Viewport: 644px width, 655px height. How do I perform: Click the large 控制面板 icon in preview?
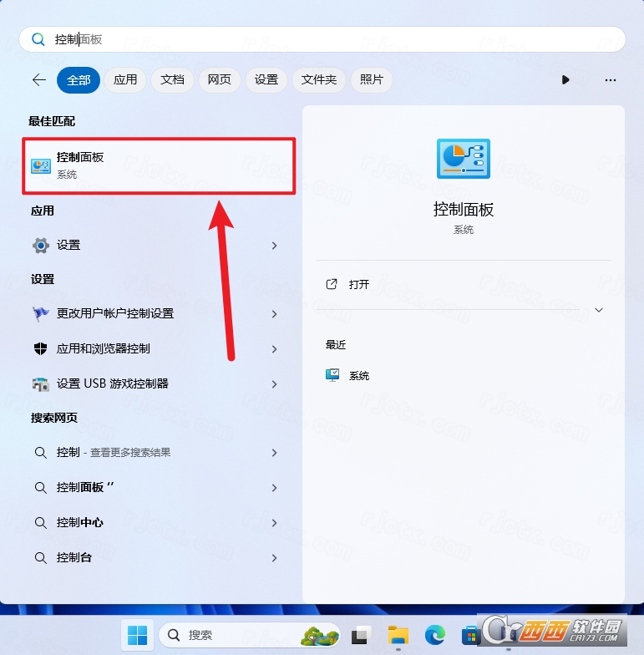click(x=463, y=159)
